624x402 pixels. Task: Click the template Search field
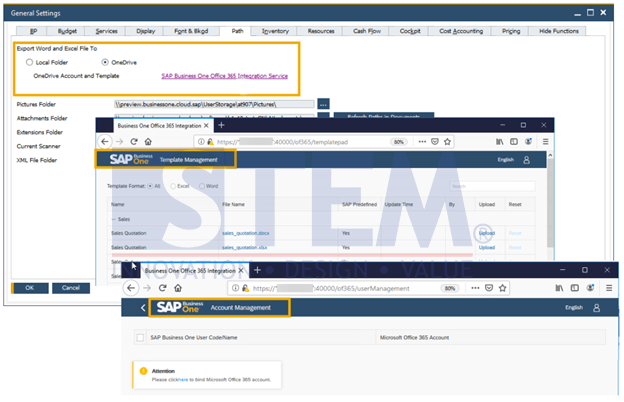click(492, 186)
